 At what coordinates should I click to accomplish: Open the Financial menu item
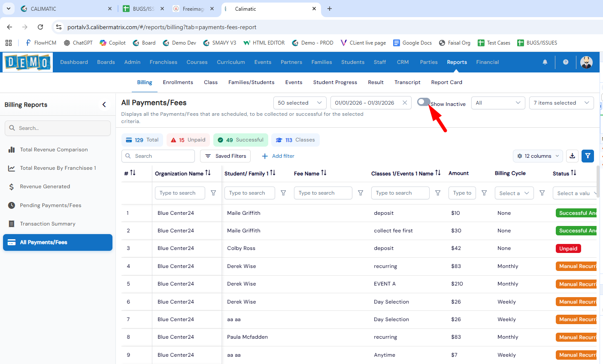click(x=488, y=62)
